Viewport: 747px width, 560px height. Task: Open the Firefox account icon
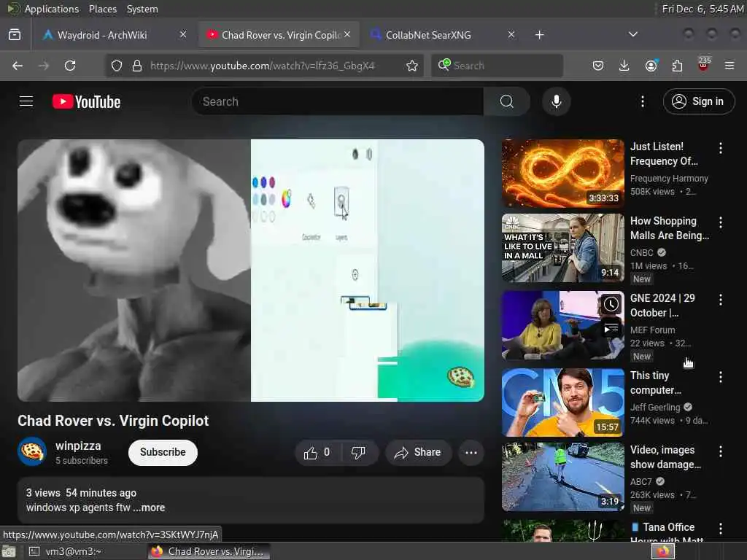(651, 66)
